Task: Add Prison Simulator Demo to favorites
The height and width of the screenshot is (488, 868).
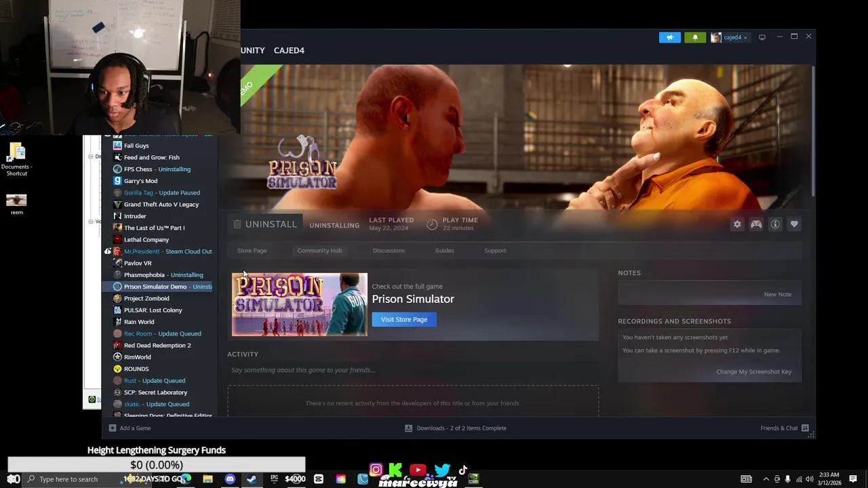Action: (794, 224)
